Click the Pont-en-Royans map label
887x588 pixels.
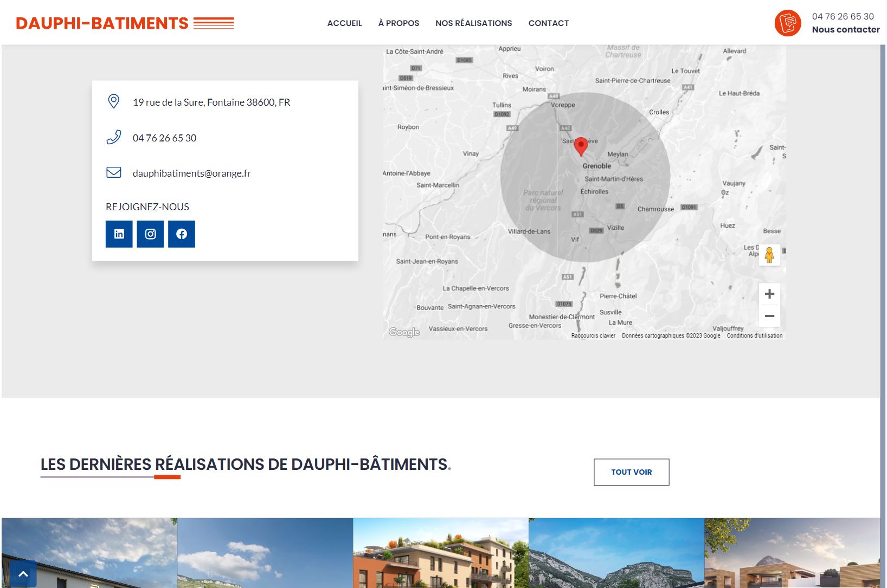[x=447, y=237]
